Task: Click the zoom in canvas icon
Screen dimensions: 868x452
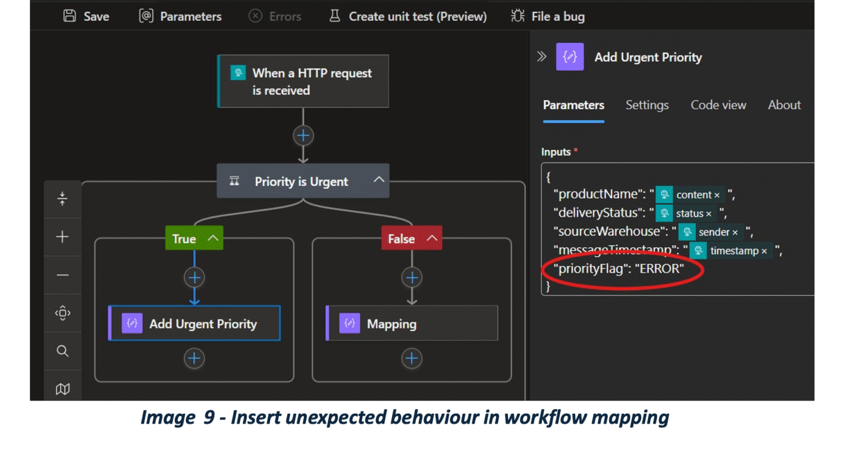Action: (62, 237)
